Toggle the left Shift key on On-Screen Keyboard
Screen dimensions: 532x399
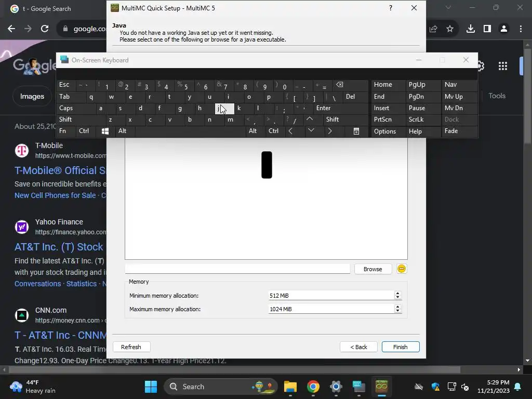(x=81, y=119)
